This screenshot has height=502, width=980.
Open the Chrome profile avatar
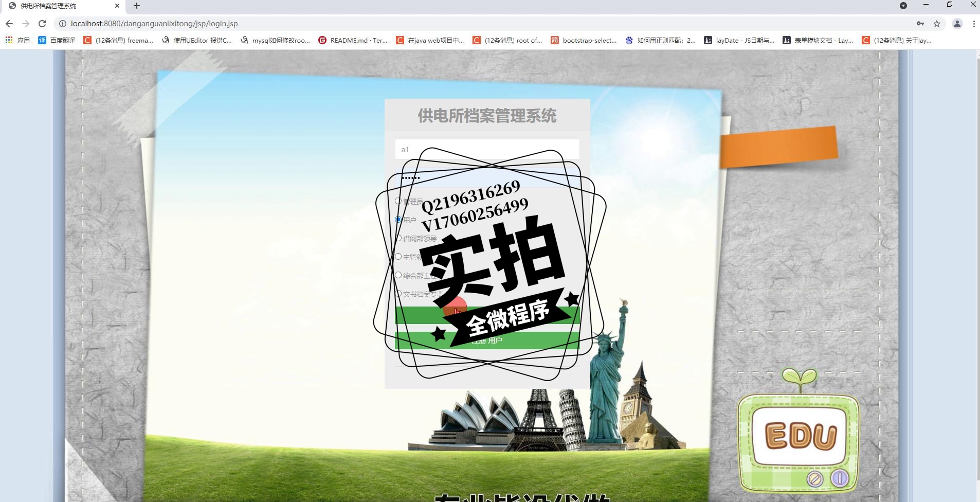(957, 24)
